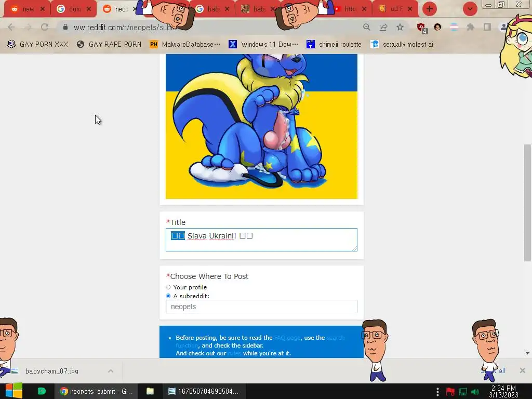532x399 pixels.
Task: Follow the 'FAQ page' link
Action: click(287, 338)
